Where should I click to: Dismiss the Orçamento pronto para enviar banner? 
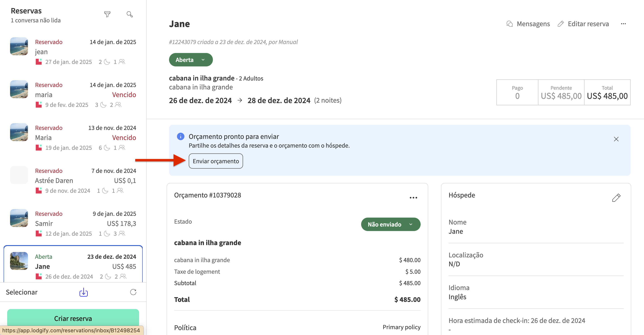(x=616, y=139)
